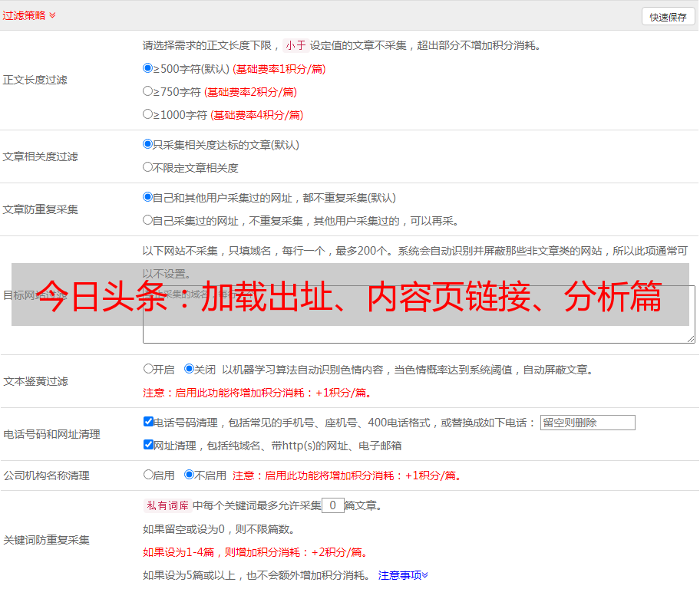Screen dimensions: 700x589
Task: Click the 留空则删除 replacement phone field
Action: (587, 423)
